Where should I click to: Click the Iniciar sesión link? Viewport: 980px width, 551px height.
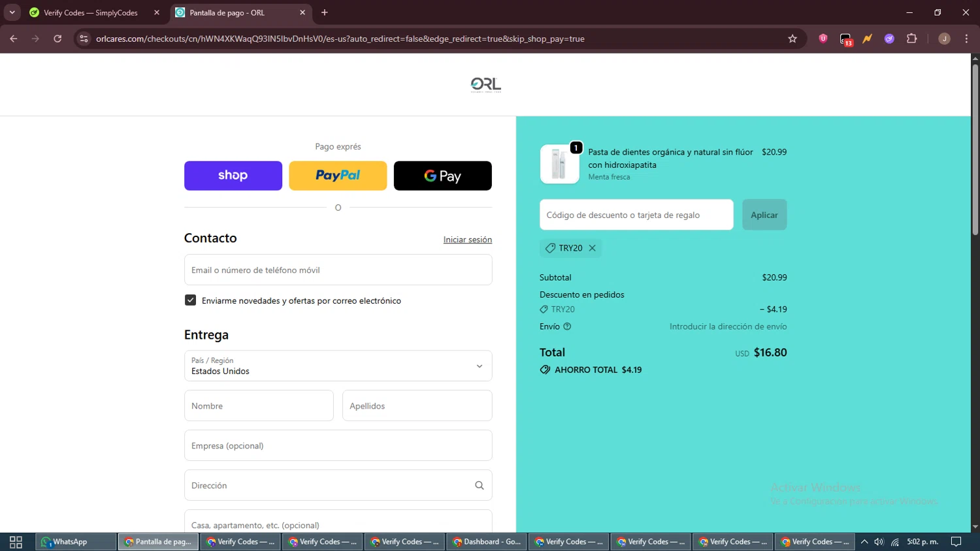pos(468,240)
